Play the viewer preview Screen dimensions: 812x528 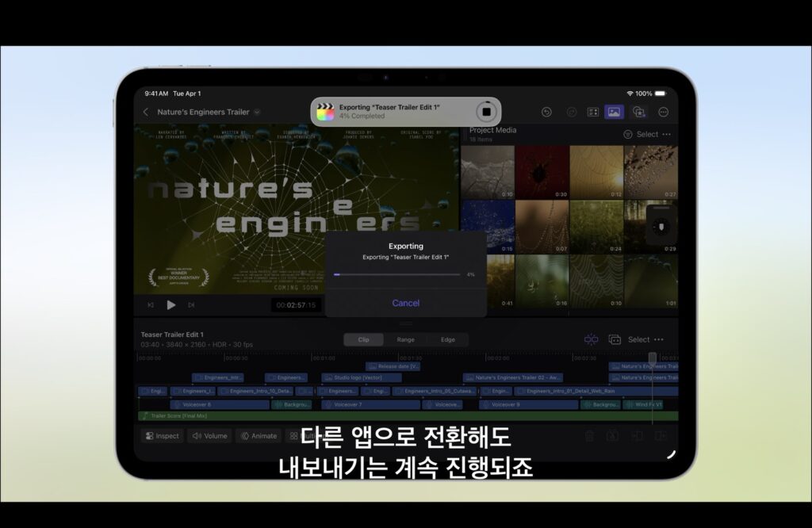pyautogui.click(x=171, y=305)
